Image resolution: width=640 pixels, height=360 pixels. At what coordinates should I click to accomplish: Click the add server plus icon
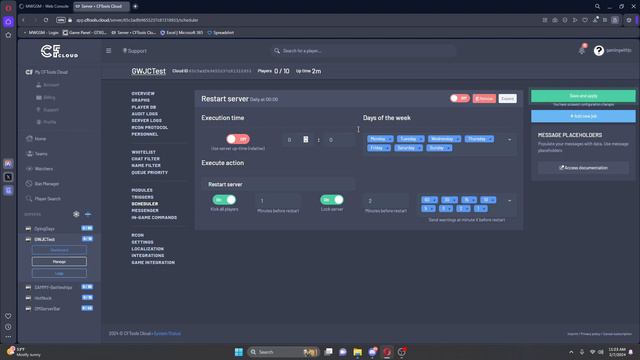tap(87, 214)
